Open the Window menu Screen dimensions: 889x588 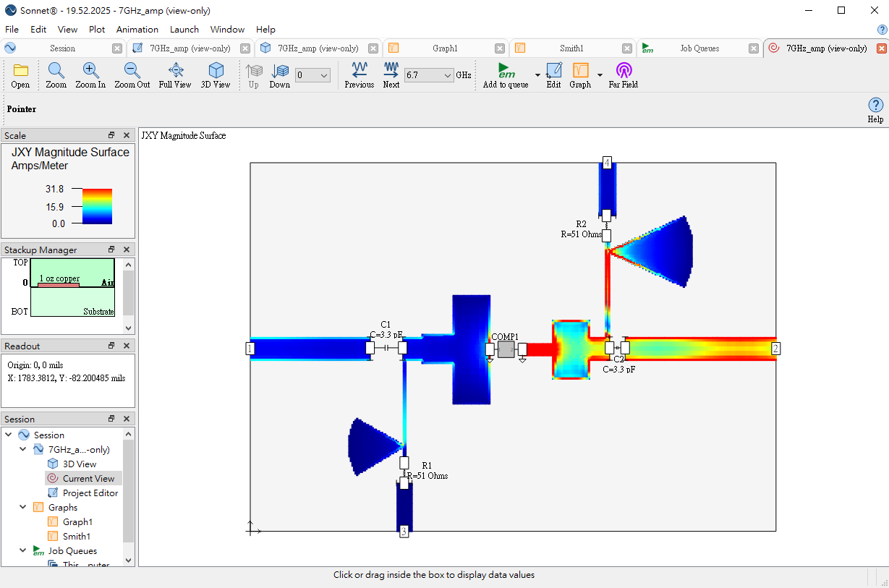click(227, 30)
